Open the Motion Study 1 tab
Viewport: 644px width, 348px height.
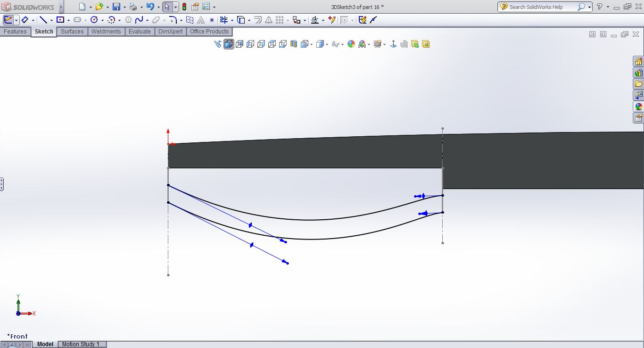coord(81,344)
